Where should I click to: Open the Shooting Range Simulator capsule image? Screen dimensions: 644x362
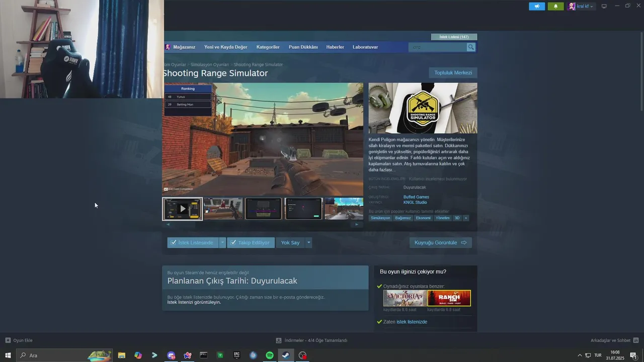[423, 108]
